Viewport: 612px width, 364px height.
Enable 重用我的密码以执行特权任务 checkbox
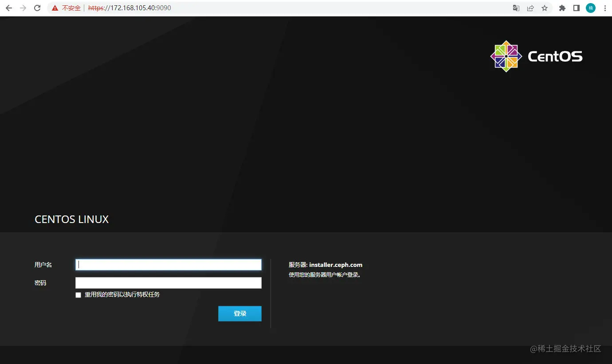(78, 295)
